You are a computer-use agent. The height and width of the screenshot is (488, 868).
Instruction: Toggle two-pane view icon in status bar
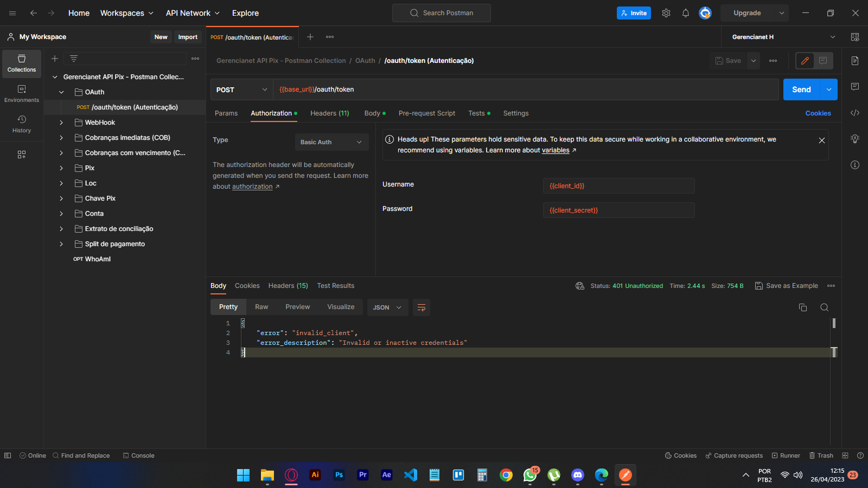[x=845, y=455]
